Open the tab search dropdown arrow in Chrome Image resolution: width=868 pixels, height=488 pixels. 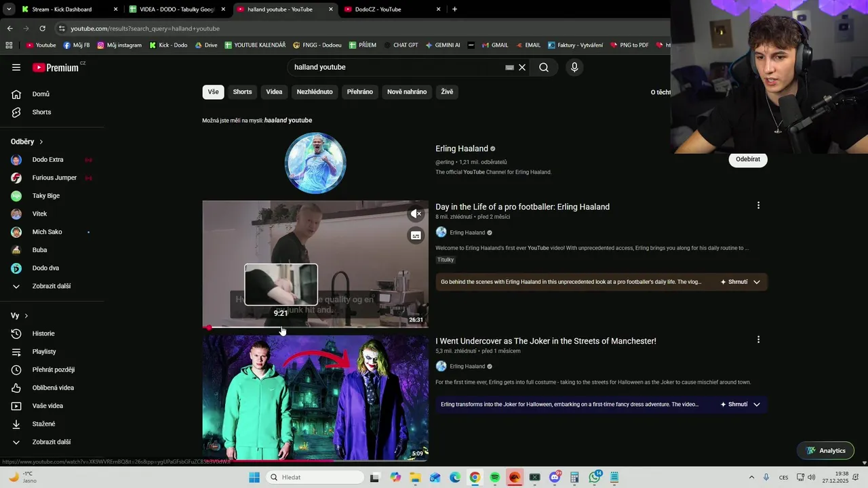(9, 9)
